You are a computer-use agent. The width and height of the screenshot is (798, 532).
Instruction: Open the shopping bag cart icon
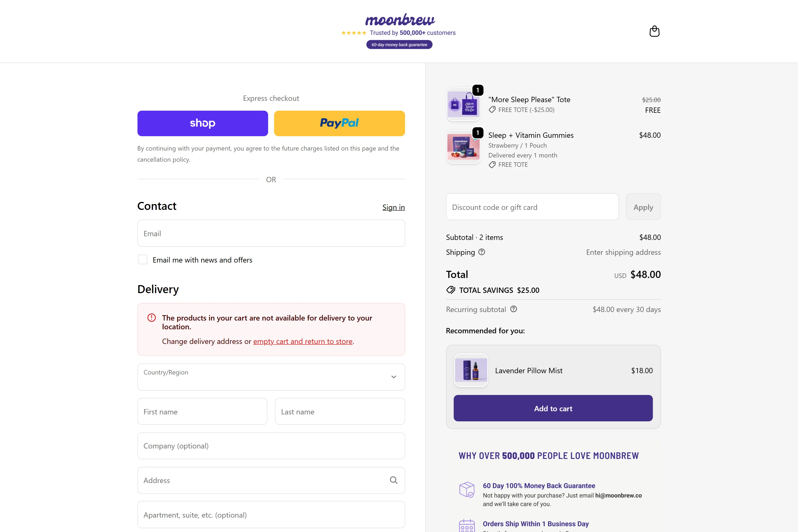point(654,31)
